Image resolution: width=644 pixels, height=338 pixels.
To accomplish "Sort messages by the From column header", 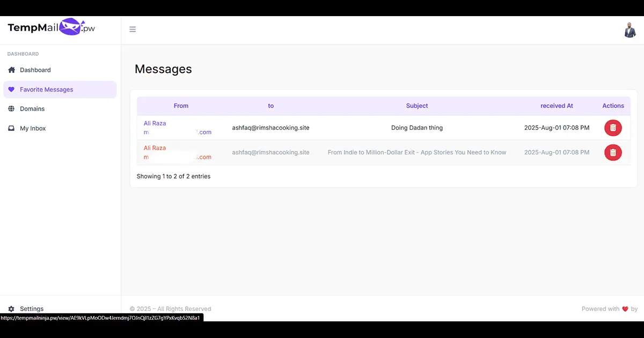I will click(x=181, y=106).
